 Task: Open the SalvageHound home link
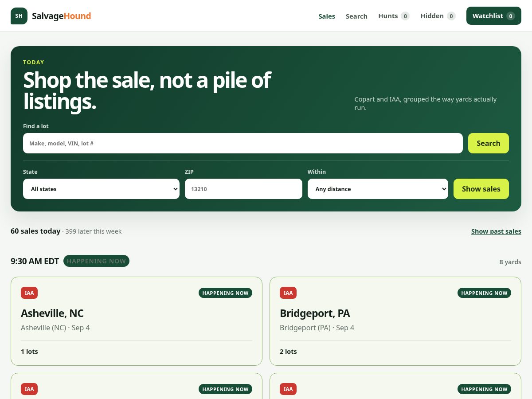[x=51, y=16]
